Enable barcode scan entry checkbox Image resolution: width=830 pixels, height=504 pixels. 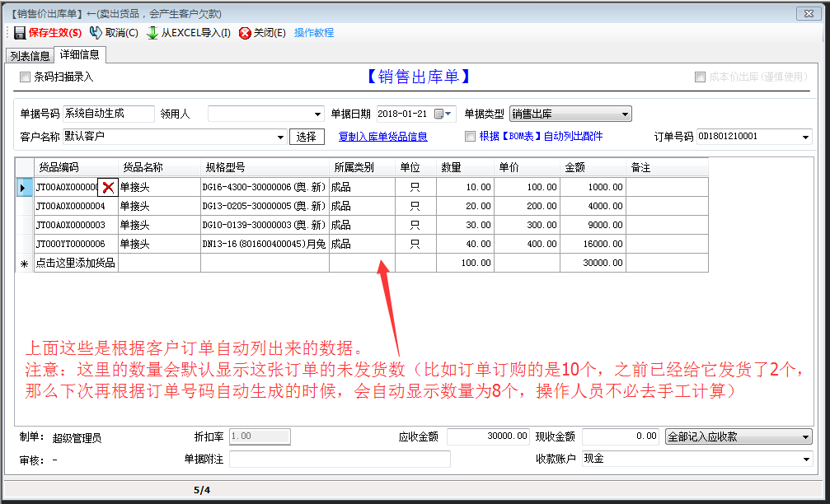(25, 77)
